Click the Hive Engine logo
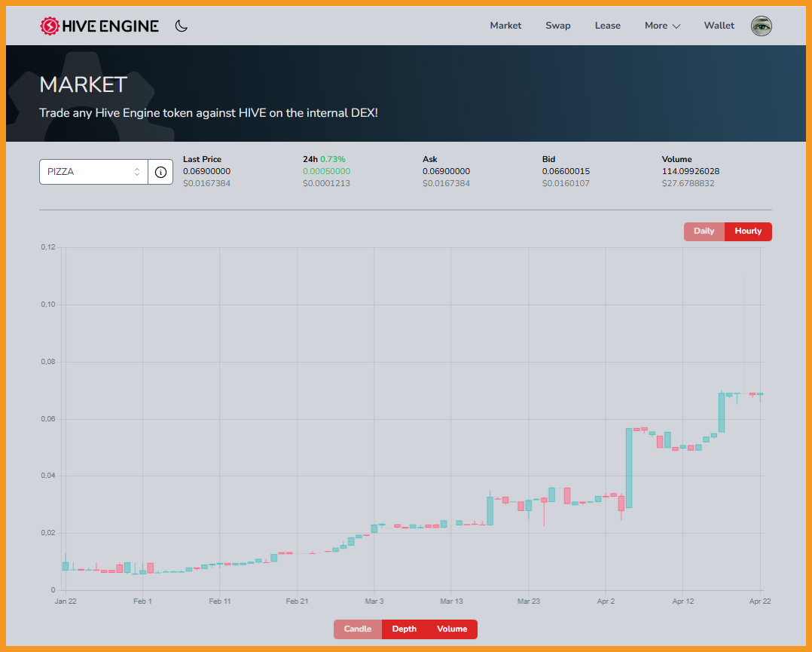812x652 pixels. 99,26
